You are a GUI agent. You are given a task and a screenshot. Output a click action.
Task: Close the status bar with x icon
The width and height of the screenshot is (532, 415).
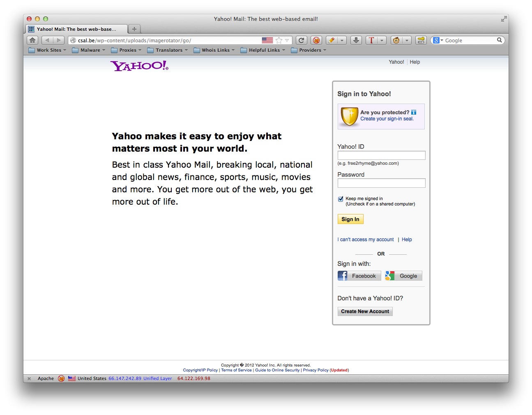(29, 379)
